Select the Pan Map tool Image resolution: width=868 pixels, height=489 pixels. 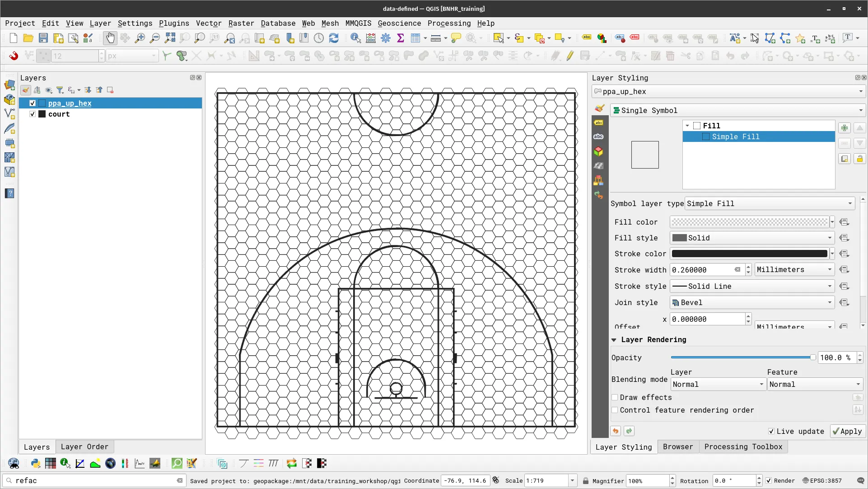click(x=110, y=38)
